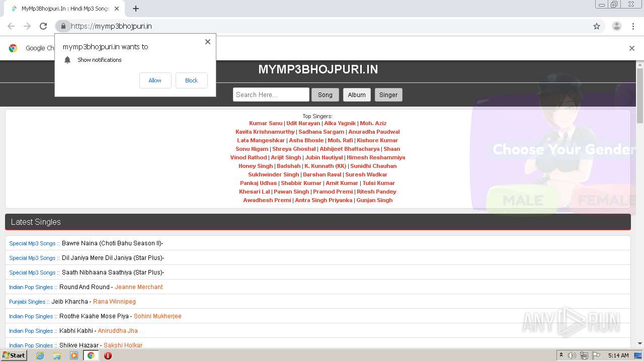644x362 pixels.
Task: Open the Action Center flag icon
Action: point(596,355)
